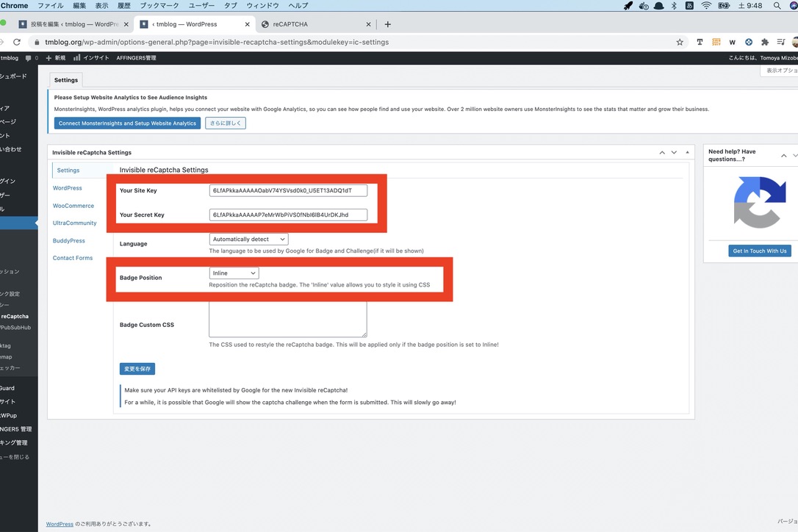Click the Badge Custom CSS textarea

288,319
